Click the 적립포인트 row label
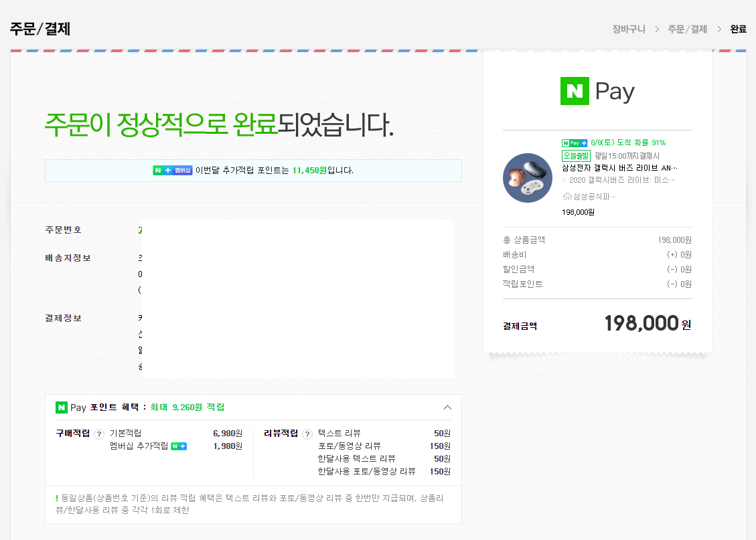Screen dimensions: 756x540 [523, 284]
